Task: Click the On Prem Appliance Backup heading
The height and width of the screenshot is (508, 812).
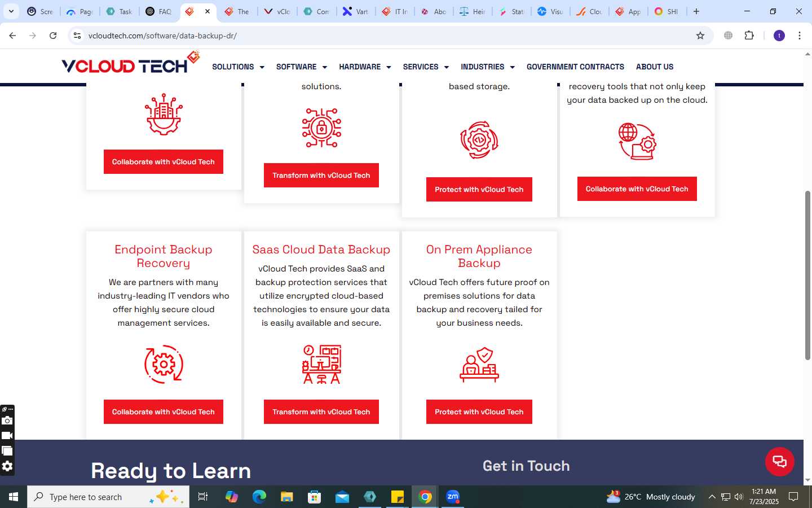Action: point(479,256)
